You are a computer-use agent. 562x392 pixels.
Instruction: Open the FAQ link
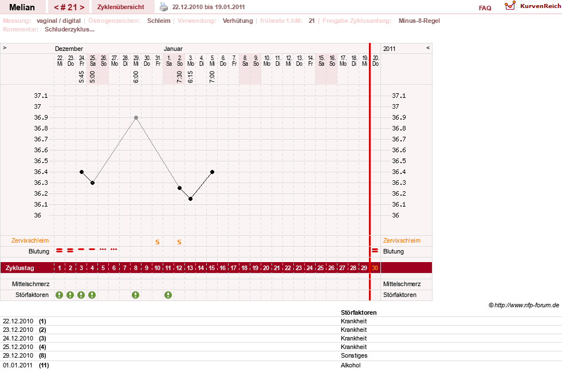(x=485, y=8)
